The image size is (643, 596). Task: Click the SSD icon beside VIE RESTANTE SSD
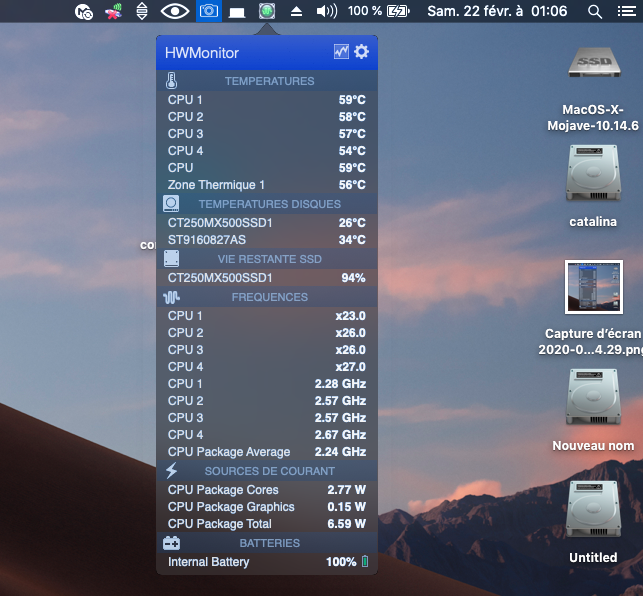tap(171, 259)
